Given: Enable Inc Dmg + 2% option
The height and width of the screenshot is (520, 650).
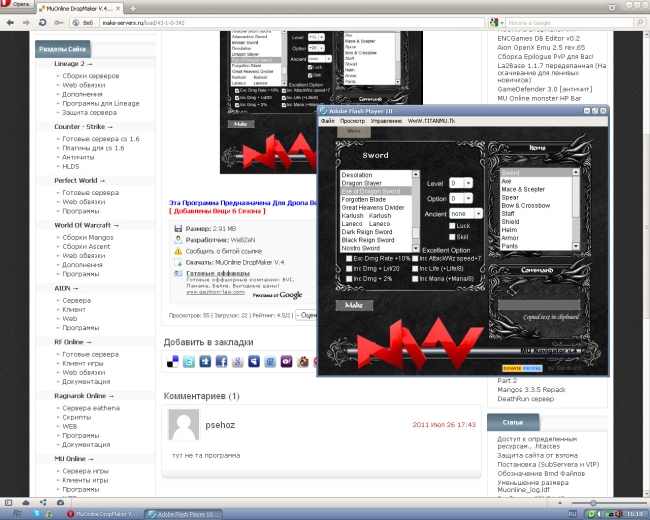Looking at the screenshot, I should (x=349, y=279).
